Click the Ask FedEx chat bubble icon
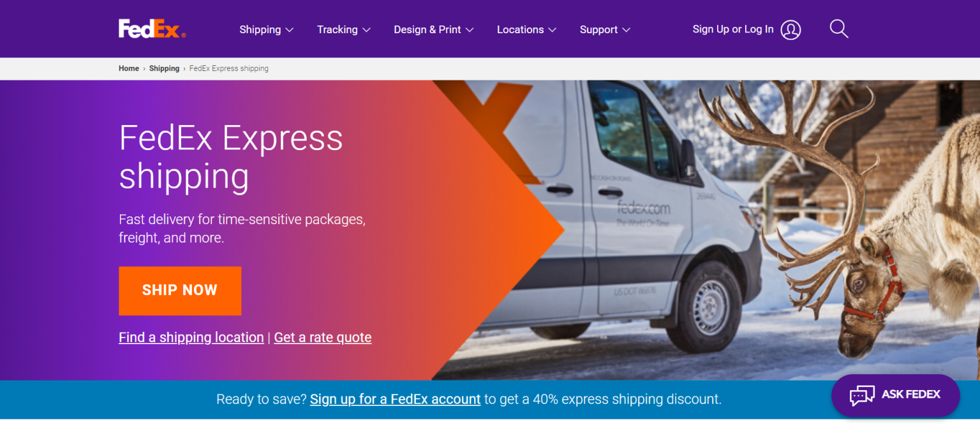 click(x=862, y=395)
